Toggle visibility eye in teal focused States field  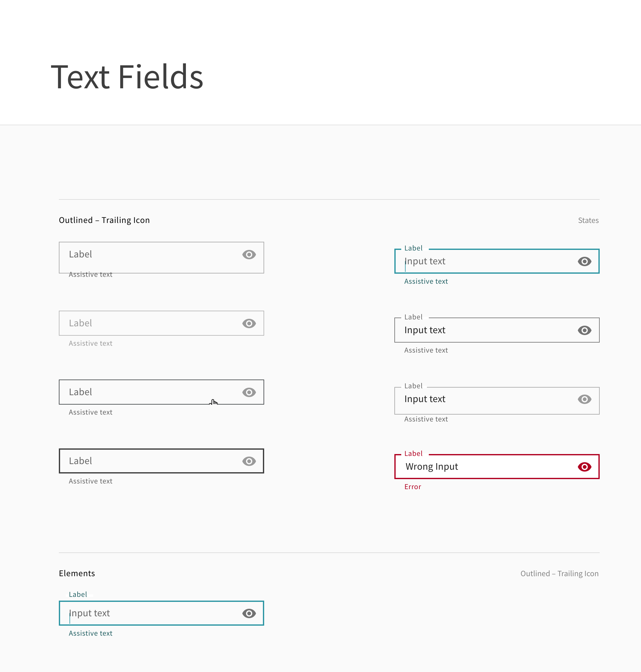click(585, 261)
